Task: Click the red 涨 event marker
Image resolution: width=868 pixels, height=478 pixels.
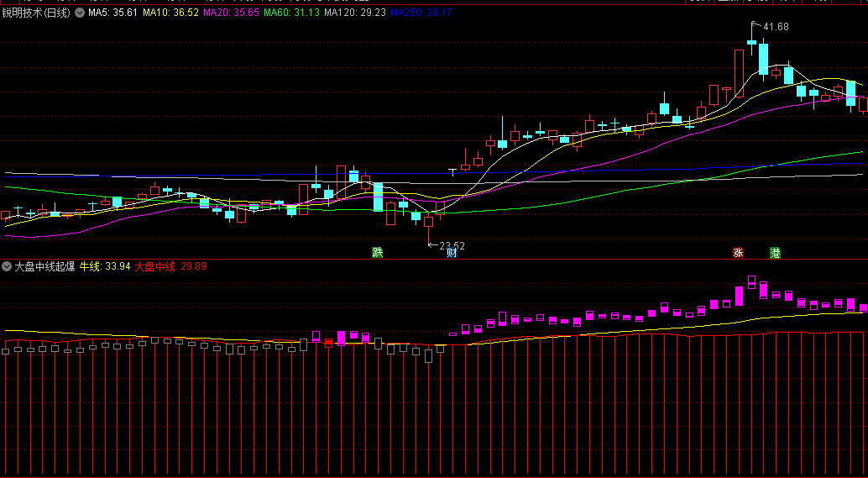Action: 738,253
